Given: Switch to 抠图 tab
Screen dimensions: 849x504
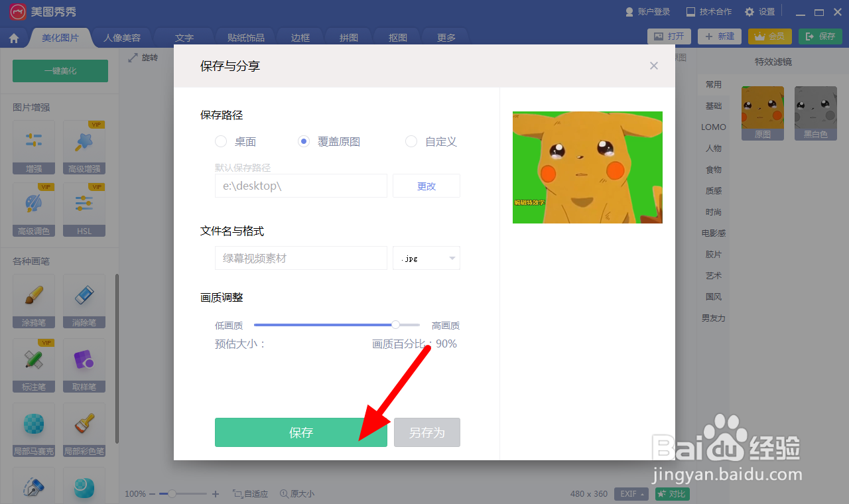Looking at the screenshot, I should click(398, 38).
